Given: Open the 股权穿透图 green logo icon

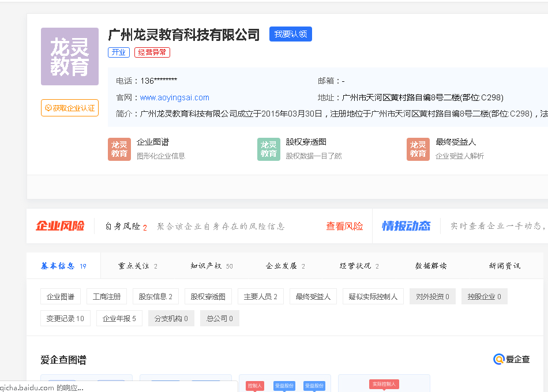Looking at the screenshot, I should (268, 149).
